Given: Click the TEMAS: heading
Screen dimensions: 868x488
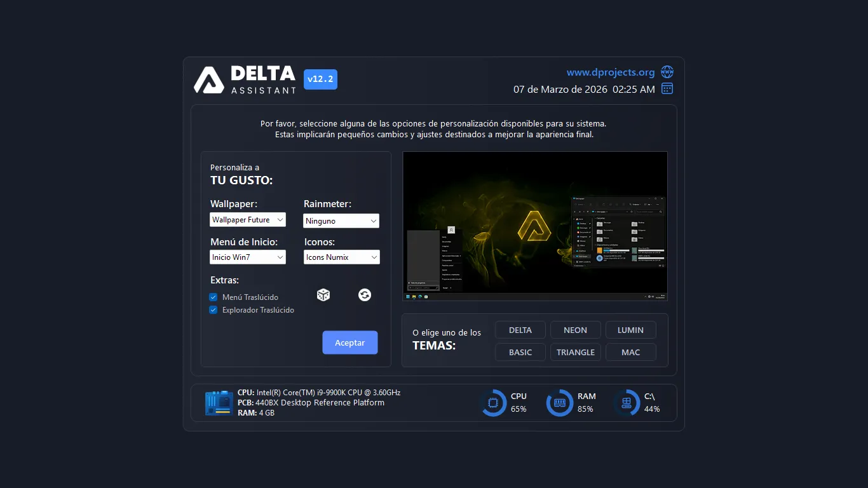Looking at the screenshot, I should click(x=434, y=346).
